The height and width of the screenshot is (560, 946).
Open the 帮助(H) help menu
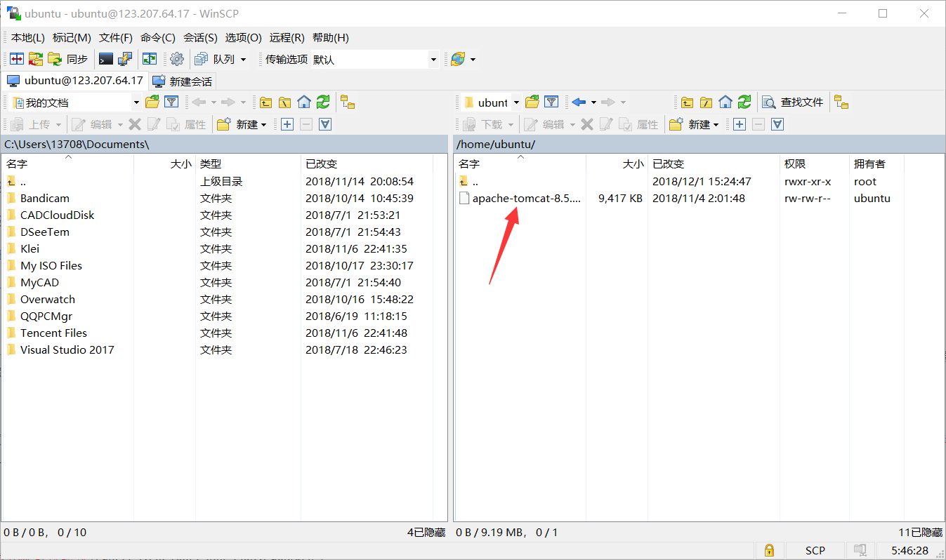point(330,38)
